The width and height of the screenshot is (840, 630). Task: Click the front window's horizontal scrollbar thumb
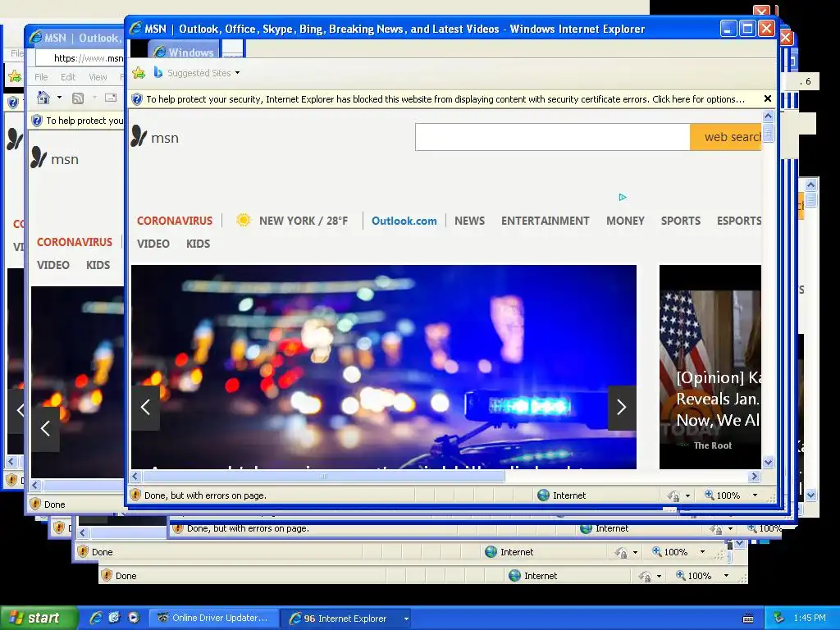tap(323, 476)
